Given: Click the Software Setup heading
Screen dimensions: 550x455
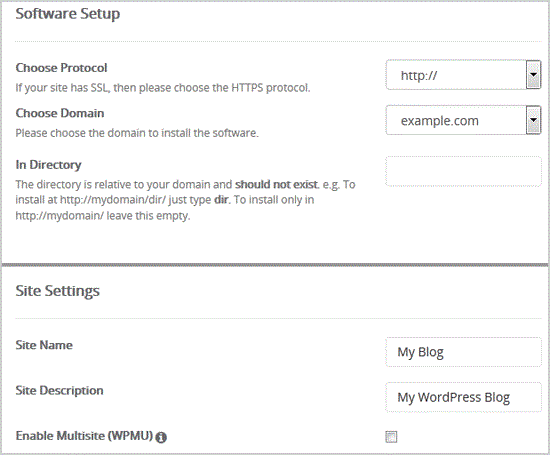Looking at the screenshot, I should pyautogui.click(x=68, y=14).
